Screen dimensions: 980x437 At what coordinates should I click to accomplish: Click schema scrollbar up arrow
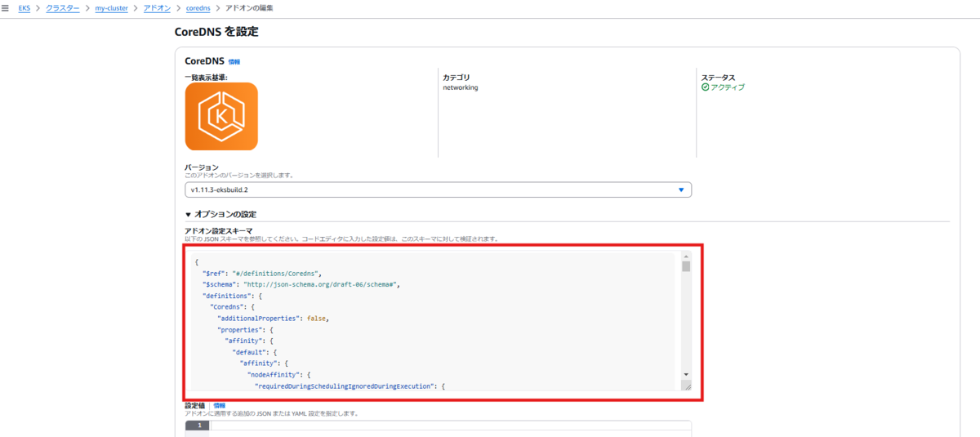[686, 256]
